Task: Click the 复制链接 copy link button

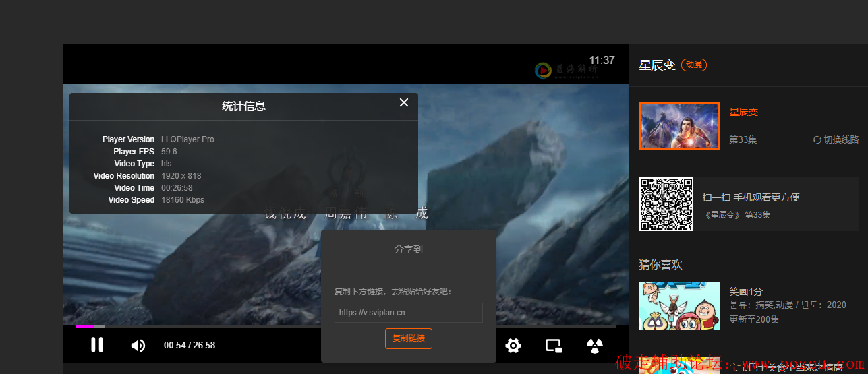Action: [x=408, y=338]
